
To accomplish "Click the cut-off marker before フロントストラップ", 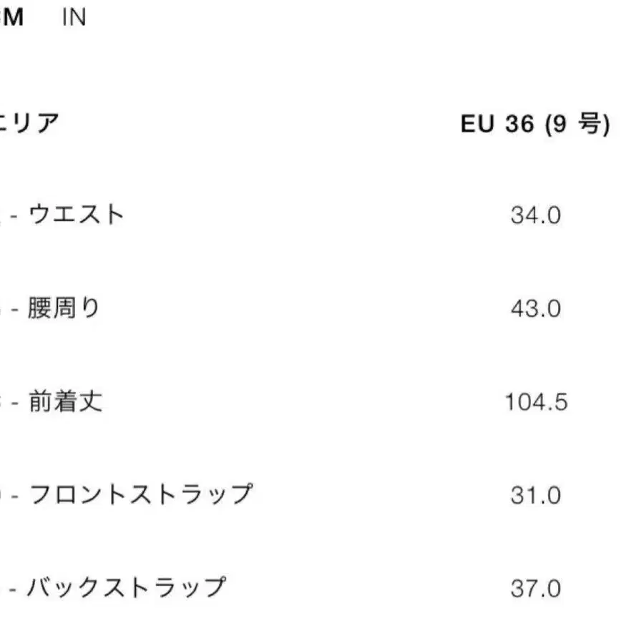I will pyautogui.click(x=3, y=494).
